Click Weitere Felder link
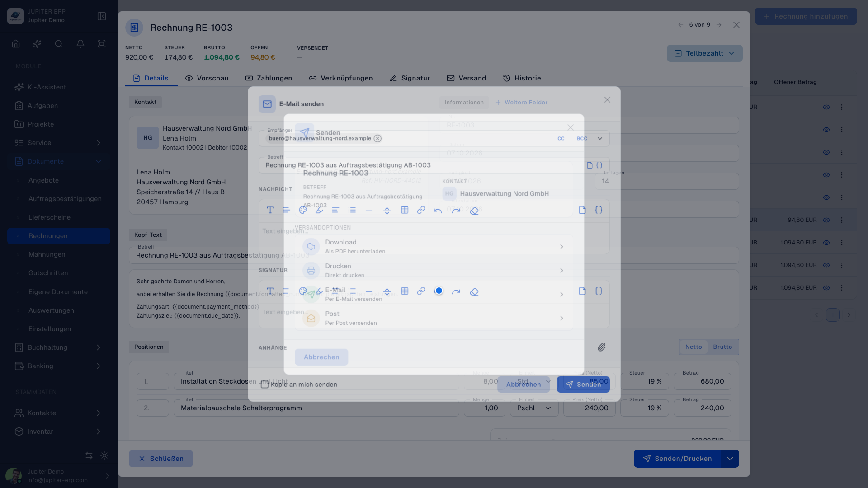Image resolution: width=868 pixels, height=488 pixels. tap(522, 103)
